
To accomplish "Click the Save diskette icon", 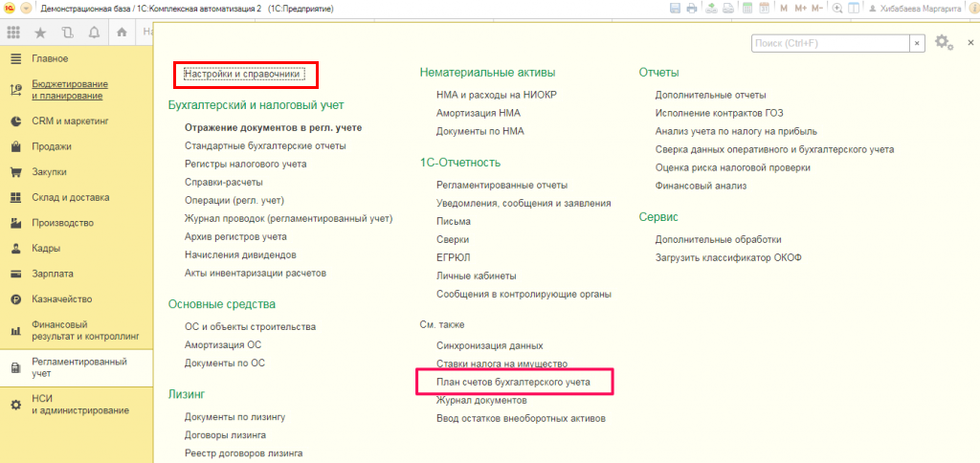I will pyautogui.click(x=676, y=9).
